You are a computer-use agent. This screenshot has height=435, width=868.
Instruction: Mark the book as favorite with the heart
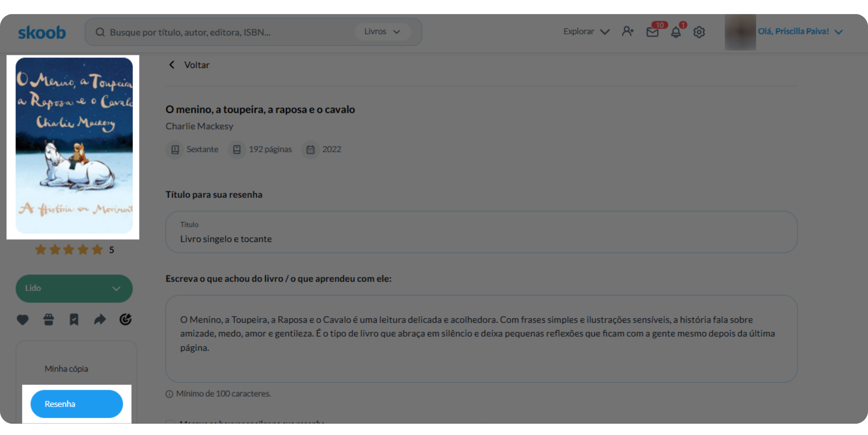coord(23,319)
